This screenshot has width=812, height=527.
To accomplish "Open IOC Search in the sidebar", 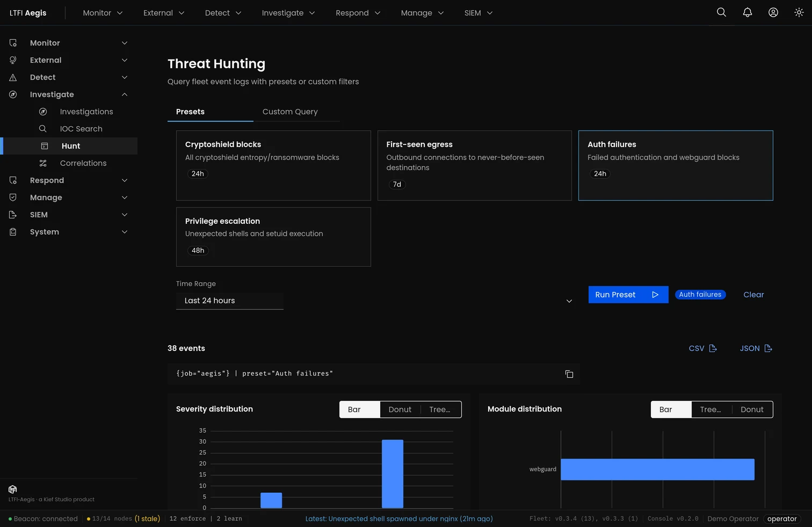I will pos(81,129).
